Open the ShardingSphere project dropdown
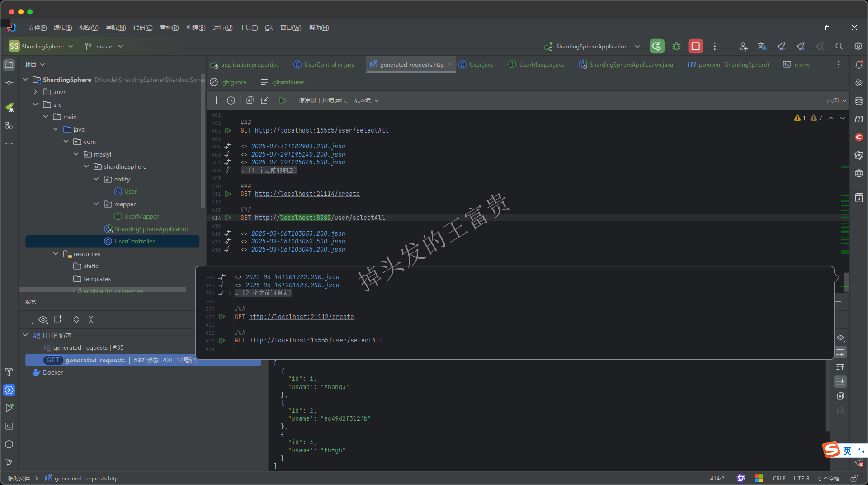 (x=41, y=46)
